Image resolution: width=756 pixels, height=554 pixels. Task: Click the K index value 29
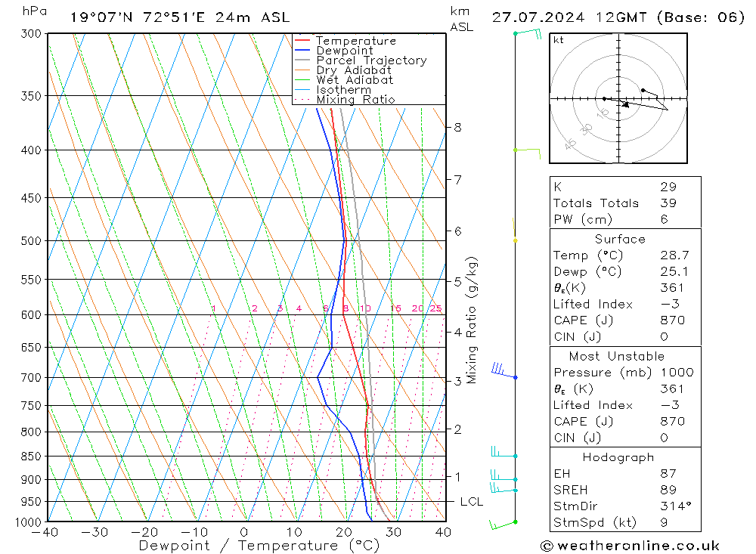(x=668, y=187)
